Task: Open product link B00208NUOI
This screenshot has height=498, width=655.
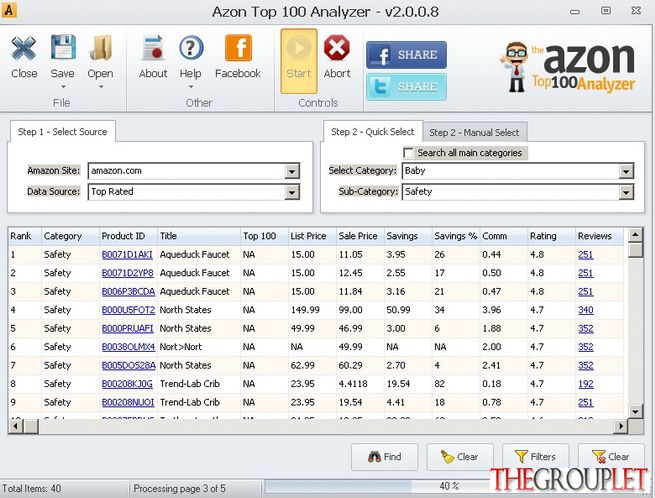Action: [x=128, y=402]
